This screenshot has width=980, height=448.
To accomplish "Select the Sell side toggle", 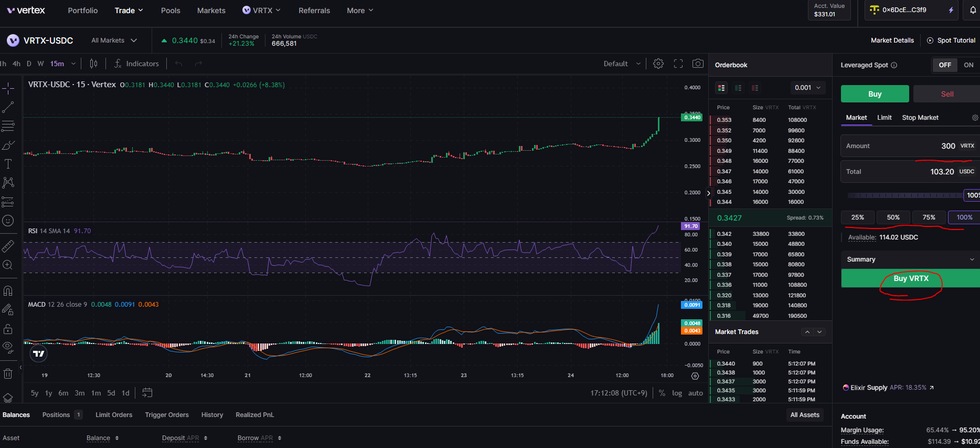I will click(x=946, y=94).
